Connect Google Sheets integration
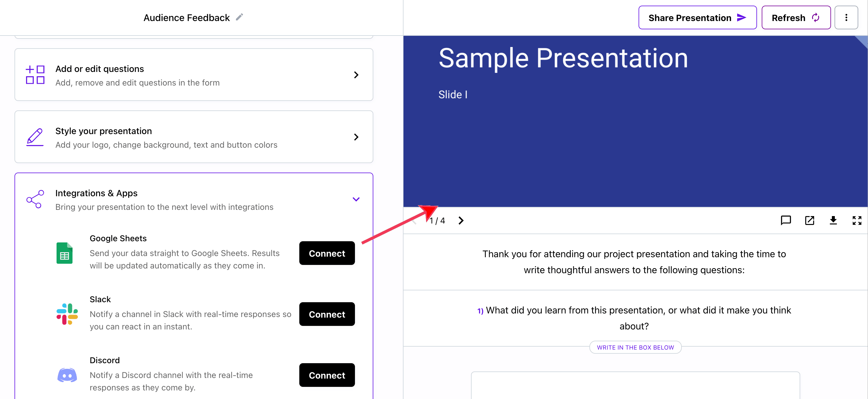This screenshot has width=868, height=399. pos(327,253)
